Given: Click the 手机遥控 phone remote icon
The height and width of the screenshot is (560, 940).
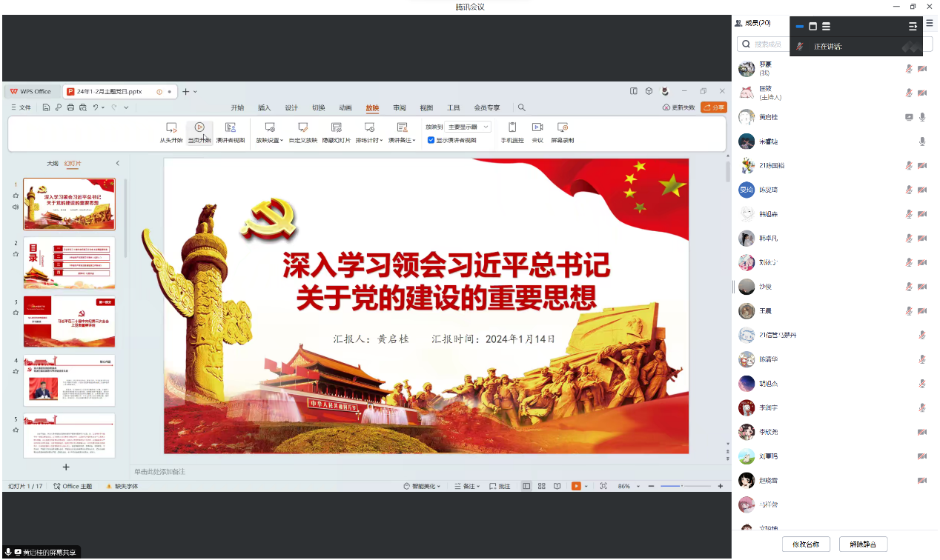Looking at the screenshot, I should click(x=512, y=128).
